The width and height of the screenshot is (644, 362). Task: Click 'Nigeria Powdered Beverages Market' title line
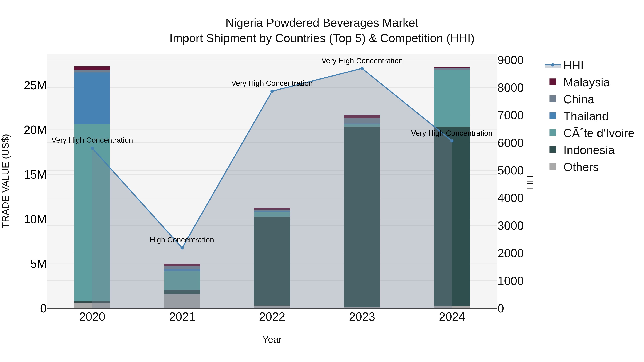pos(322,23)
